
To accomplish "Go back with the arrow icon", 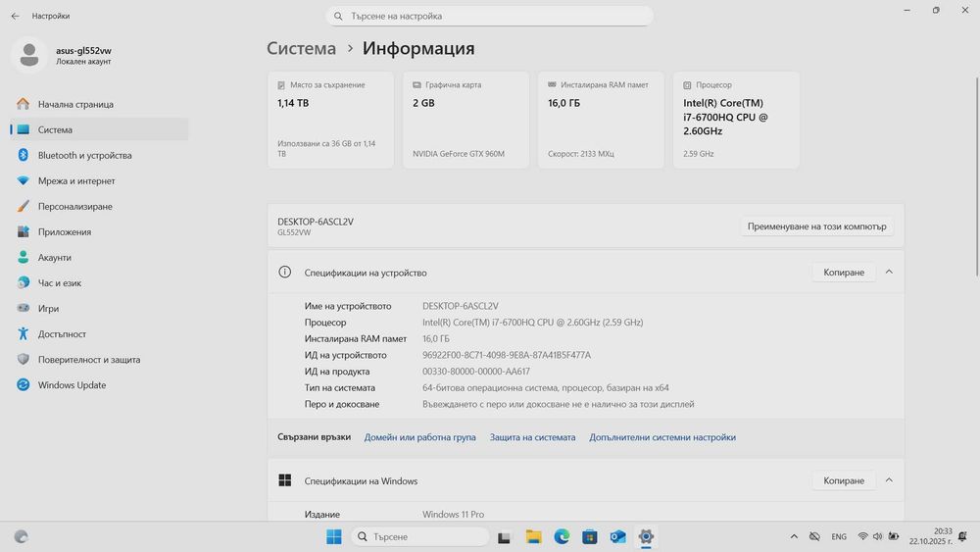I will 15,16.
